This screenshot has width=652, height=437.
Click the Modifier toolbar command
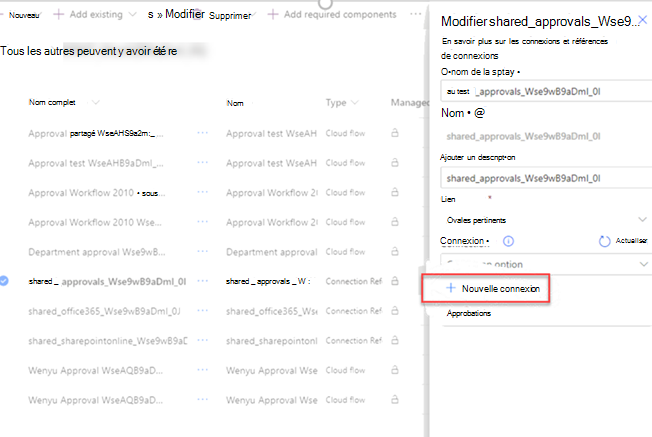pyautogui.click(x=185, y=14)
